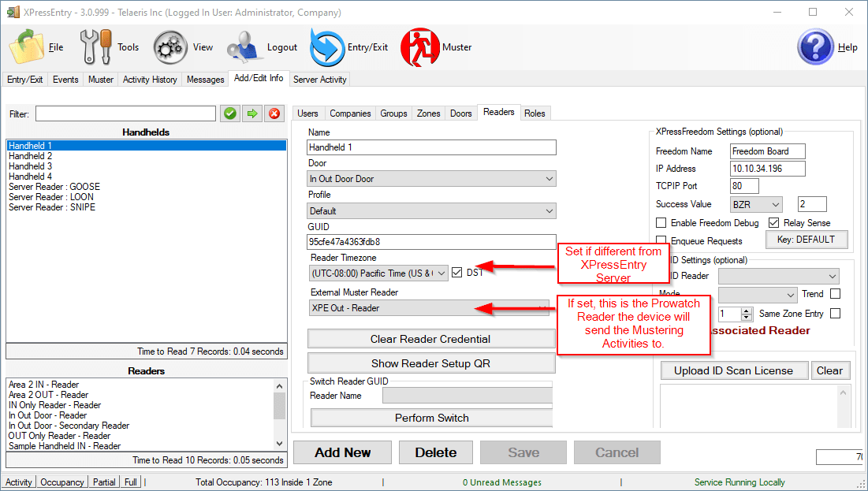Click the red Muster icon
Viewport: 868px width, 491px height.
coord(420,47)
